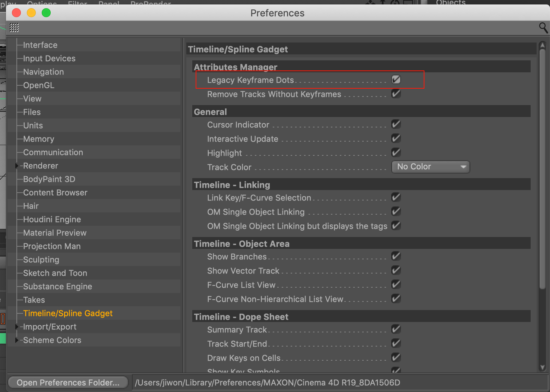Screen dimensions: 550x392
Task: Click scrollbar down arrow in preferences panel
Action: (543, 367)
